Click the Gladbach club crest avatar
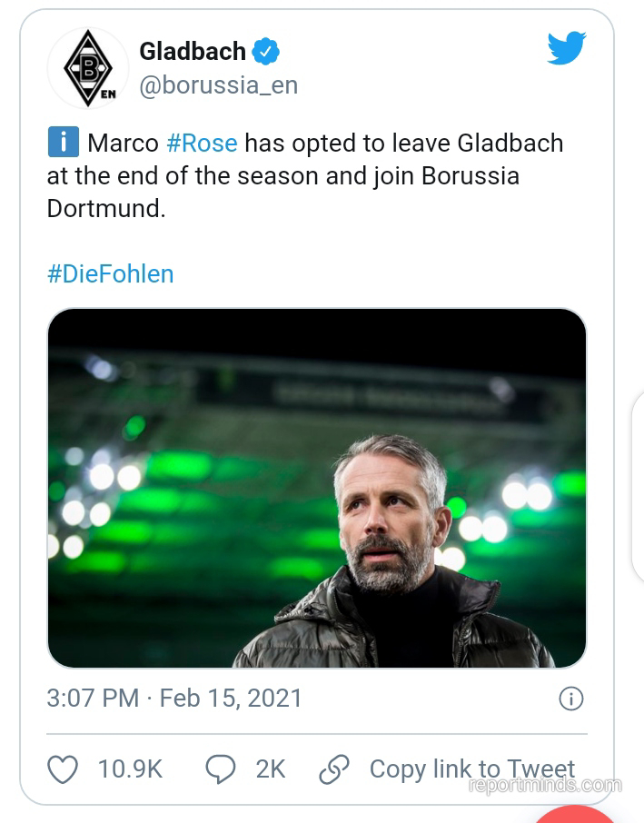 pyautogui.click(x=88, y=68)
